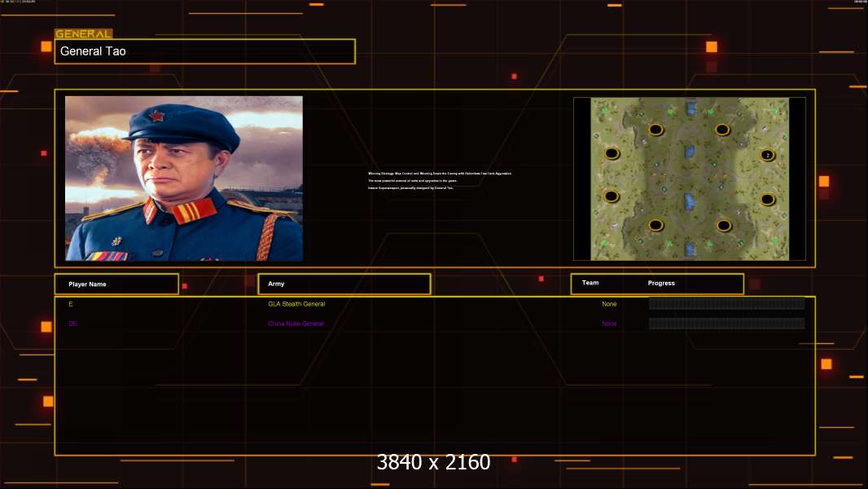Click GLA Stealth General army entry
Viewport: 868px width, 489px height.
click(296, 304)
